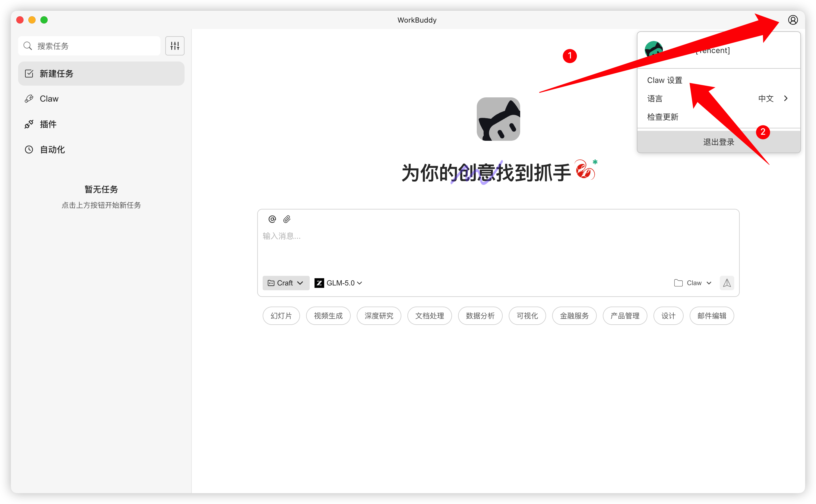Choose 检查更新 to check for updates
The image size is (816, 504).
pos(662,117)
